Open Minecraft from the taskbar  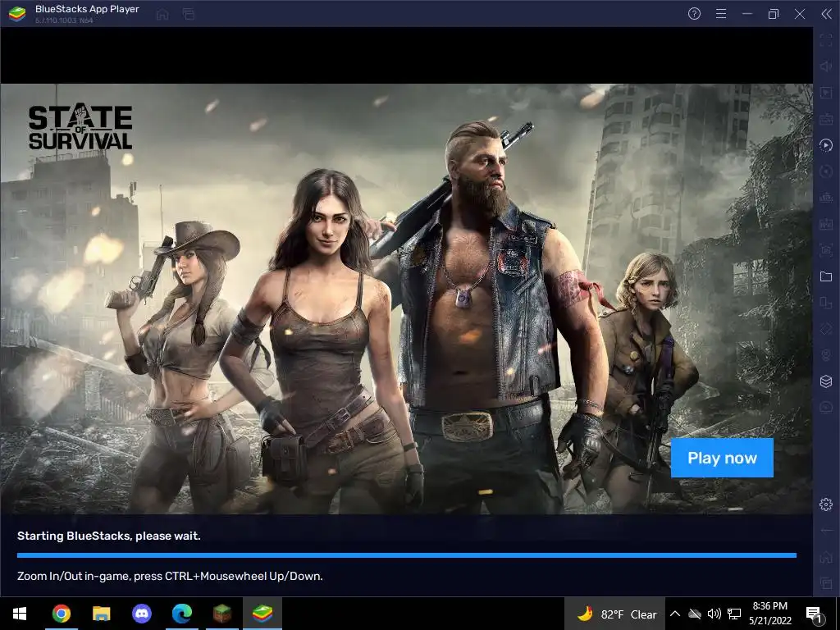click(x=221, y=614)
